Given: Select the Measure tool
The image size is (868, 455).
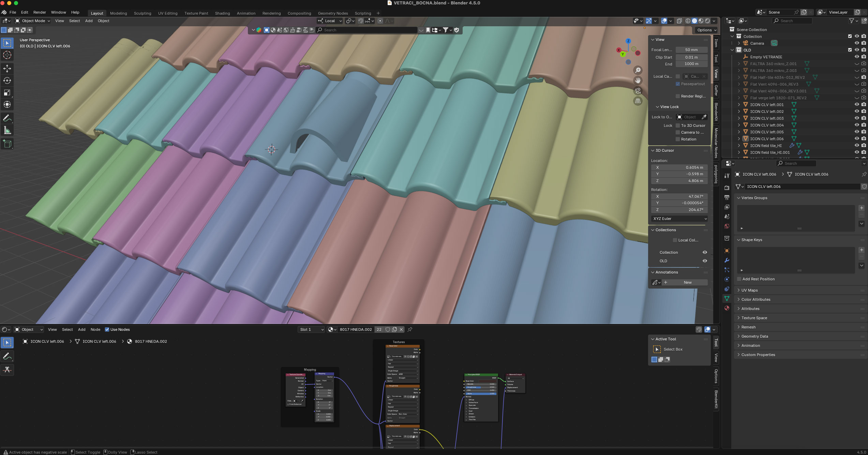Looking at the screenshot, I should point(7,130).
